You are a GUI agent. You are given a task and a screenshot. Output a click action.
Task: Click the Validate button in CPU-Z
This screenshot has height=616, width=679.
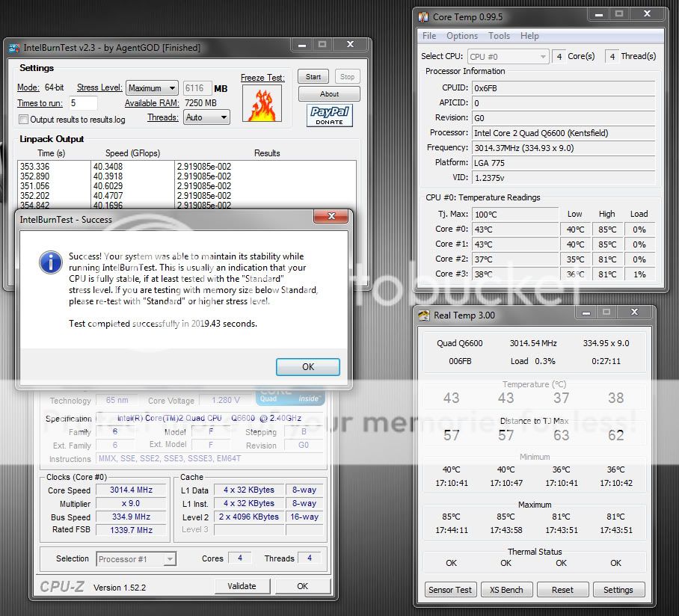tap(242, 586)
